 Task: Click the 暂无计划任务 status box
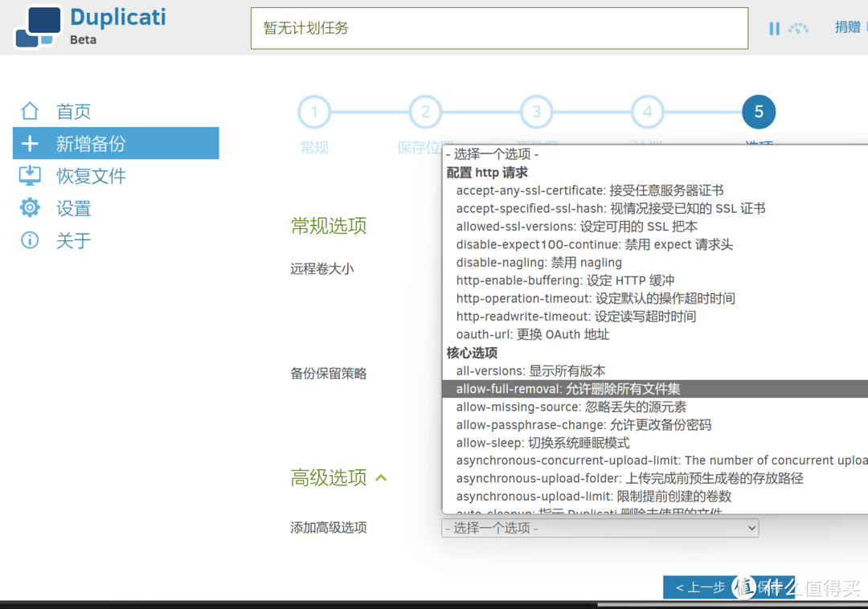tap(499, 28)
